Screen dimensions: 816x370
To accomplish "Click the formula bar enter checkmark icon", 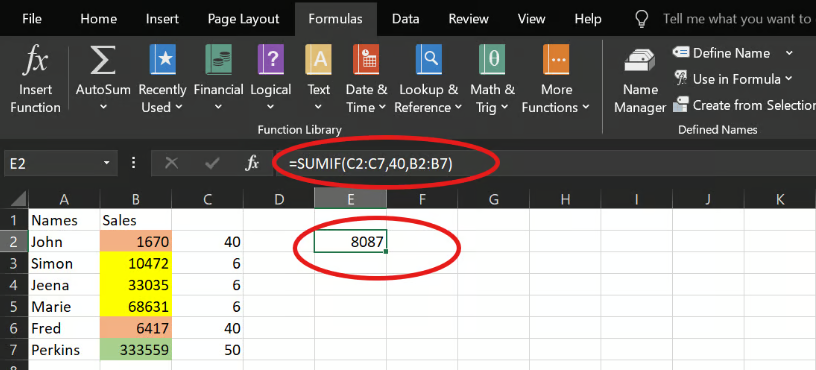I will tap(212, 163).
